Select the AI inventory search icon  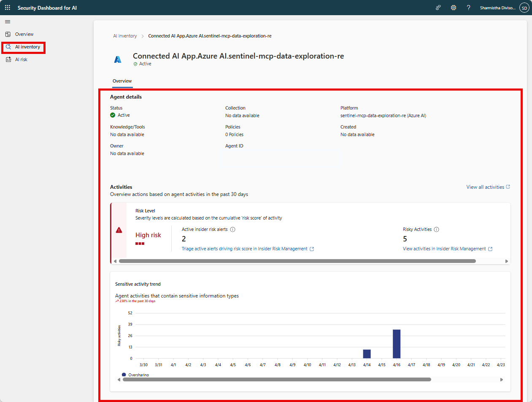[8, 47]
